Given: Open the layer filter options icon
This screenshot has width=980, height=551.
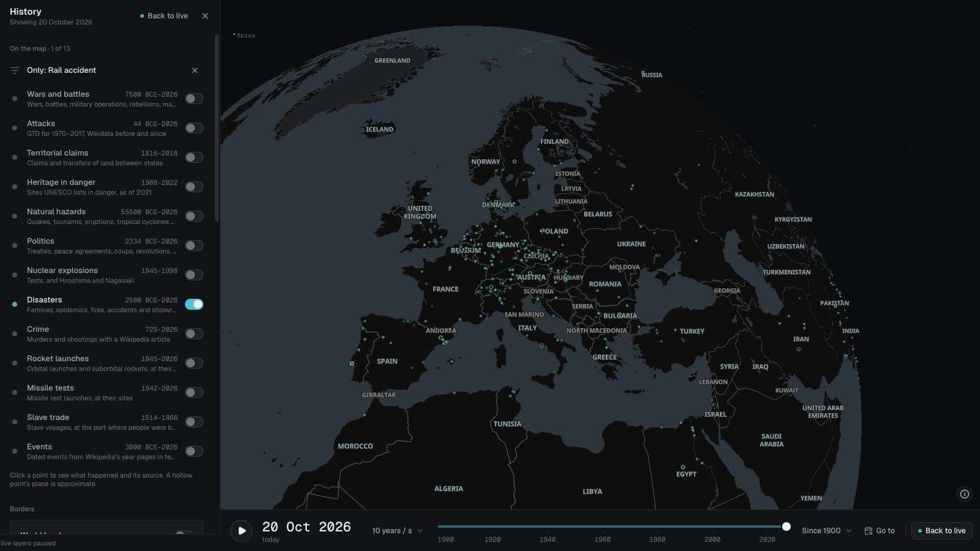Looking at the screenshot, I should tap(15, 70).
